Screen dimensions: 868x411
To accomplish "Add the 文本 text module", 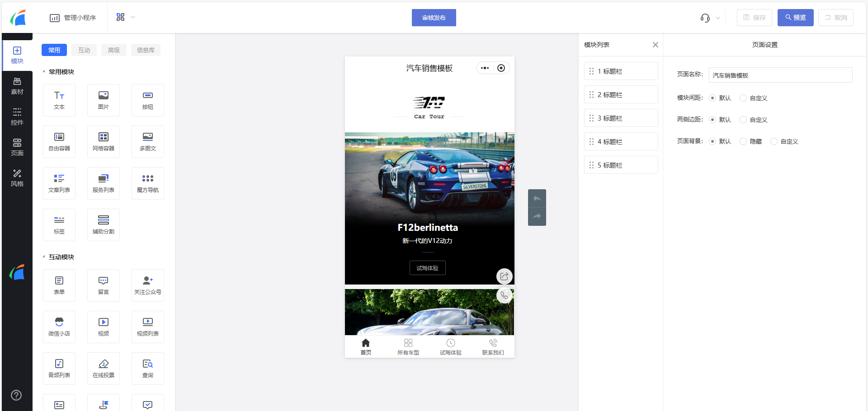I will point(59,100).
